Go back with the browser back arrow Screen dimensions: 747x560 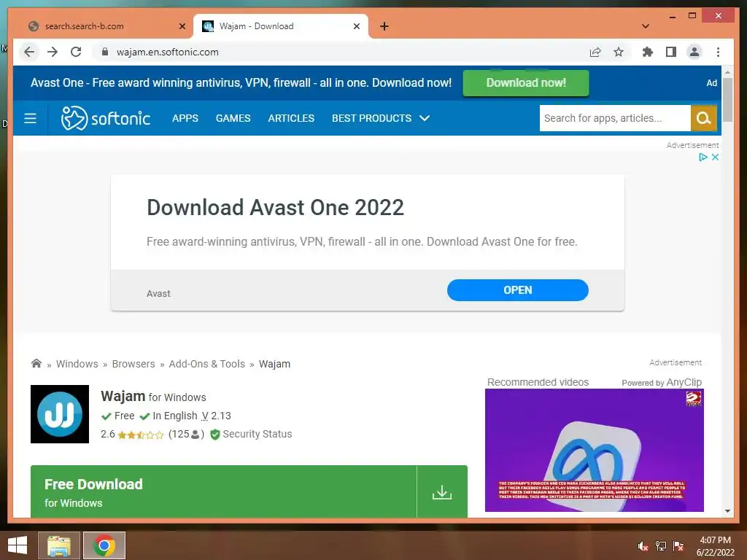(x=29, y=52)
